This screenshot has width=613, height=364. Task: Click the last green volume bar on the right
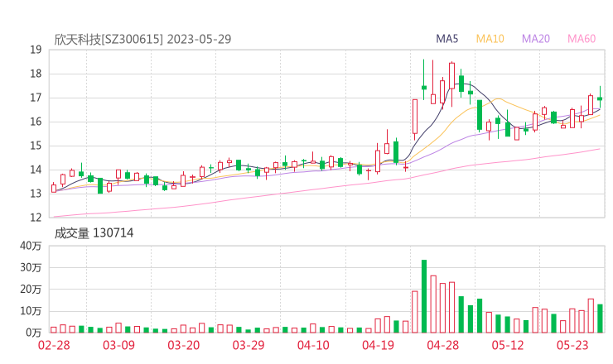tap(600, 318)
